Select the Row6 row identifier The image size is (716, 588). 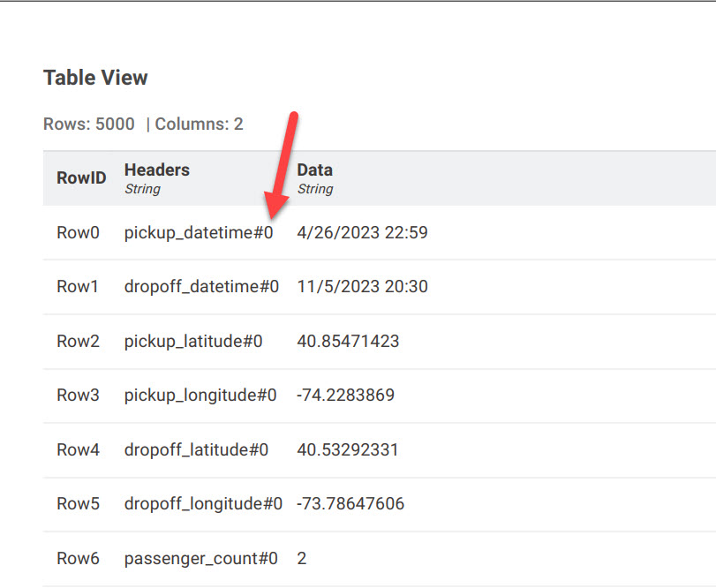[78, 558]
